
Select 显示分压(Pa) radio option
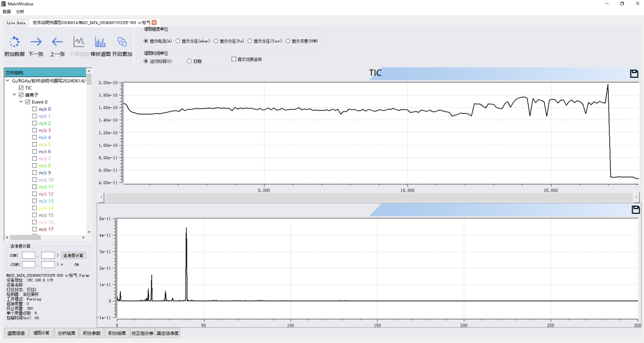[216, 41]
